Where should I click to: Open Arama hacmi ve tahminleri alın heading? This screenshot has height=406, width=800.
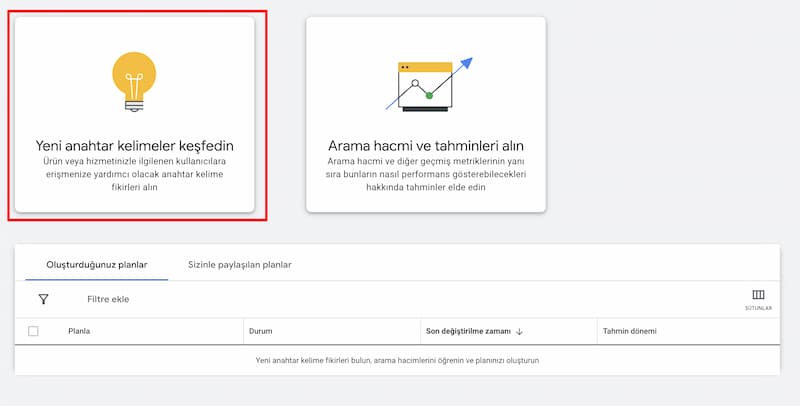[x=426, y=145]
